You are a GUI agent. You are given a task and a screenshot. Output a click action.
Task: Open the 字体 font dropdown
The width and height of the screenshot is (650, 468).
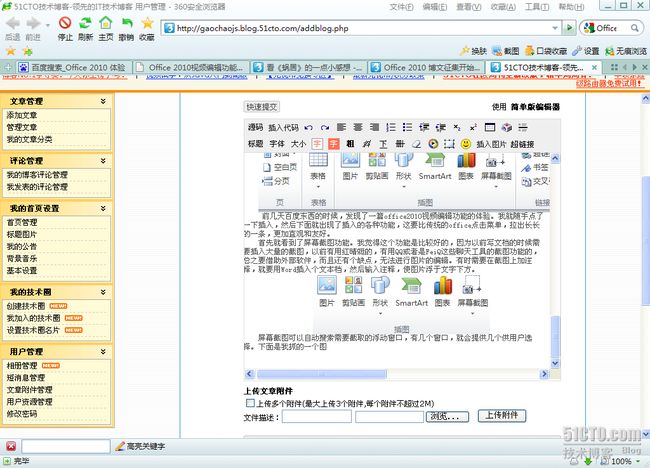[x=277, y=144]
